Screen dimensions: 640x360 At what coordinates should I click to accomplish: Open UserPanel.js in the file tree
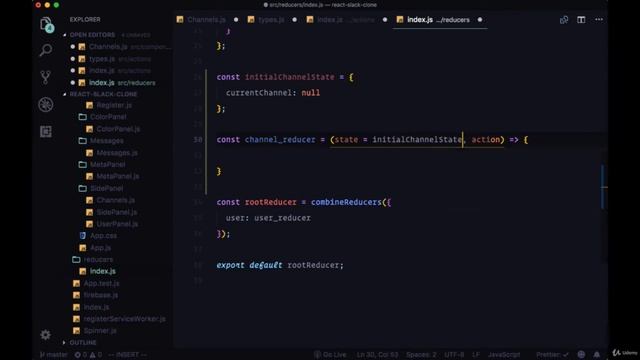(117, 224)
